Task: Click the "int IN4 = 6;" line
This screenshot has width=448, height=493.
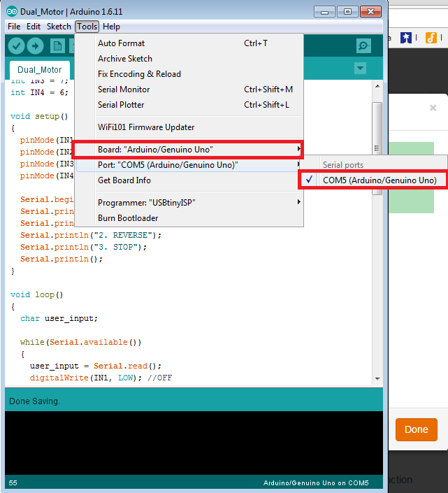Action: (39, 93)
